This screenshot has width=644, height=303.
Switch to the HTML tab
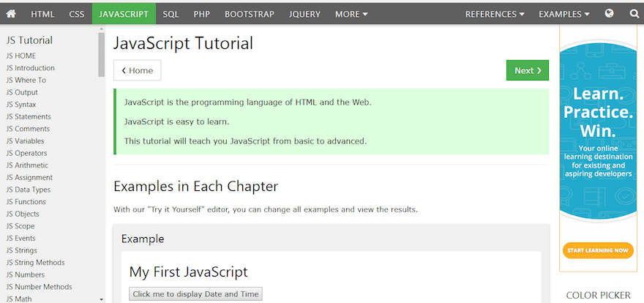[x=42, y=13]
